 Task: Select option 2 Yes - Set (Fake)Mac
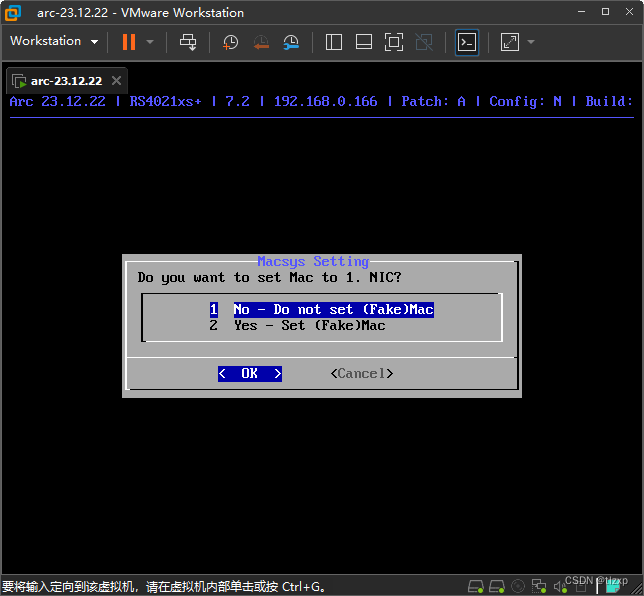pos(297,325)
